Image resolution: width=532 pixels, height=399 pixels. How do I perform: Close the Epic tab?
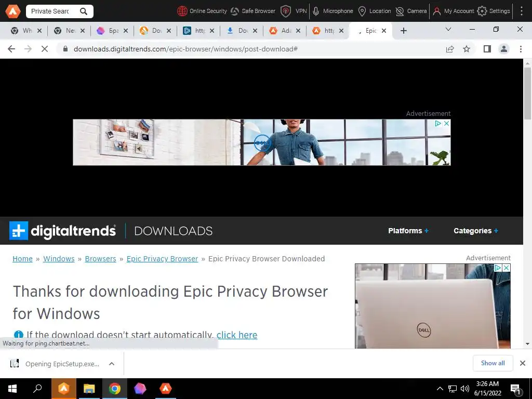click(384, 31)
